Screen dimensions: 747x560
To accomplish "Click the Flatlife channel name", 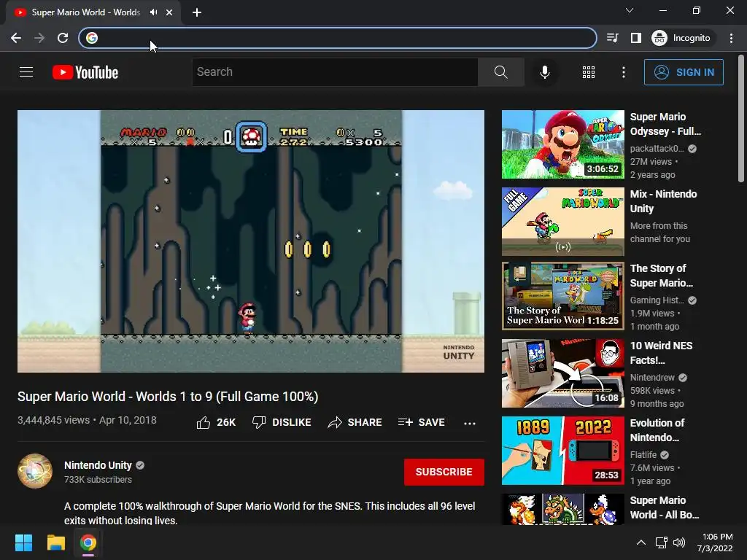I will 643,455.
